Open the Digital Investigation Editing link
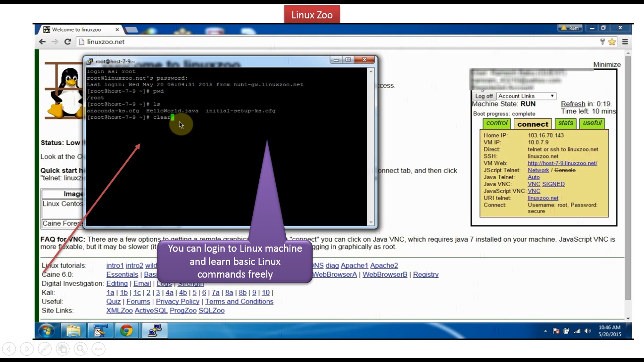Image resolution: width=644 pixels, height=362 pixels. click(x=117, y=283)
